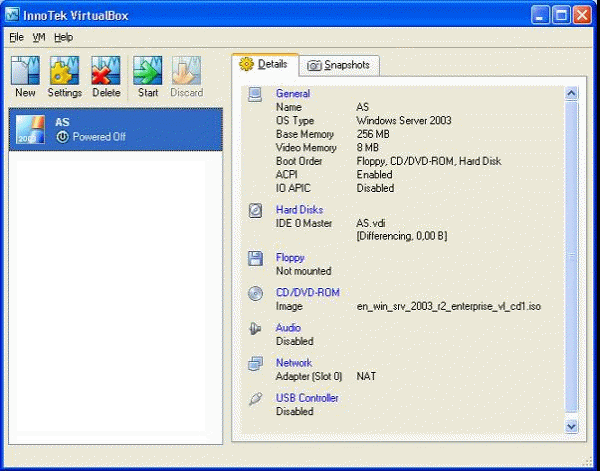Viewport: 600px width, 471px height.
Task: Click the 'IDE 0 Master' label
Action: pyautogui.click(x=304, y=223)
